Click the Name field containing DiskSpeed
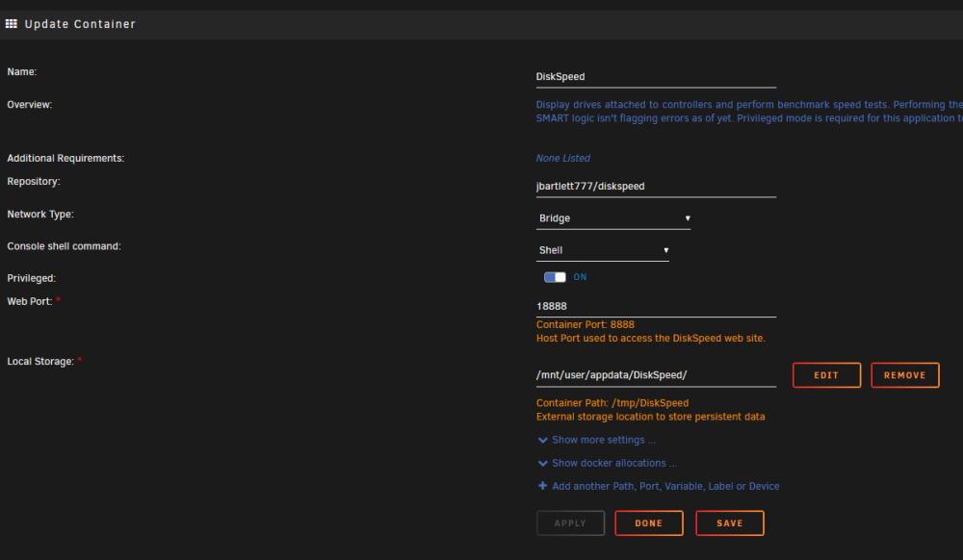This screenshot has width=963, height=560. [656, 77]
